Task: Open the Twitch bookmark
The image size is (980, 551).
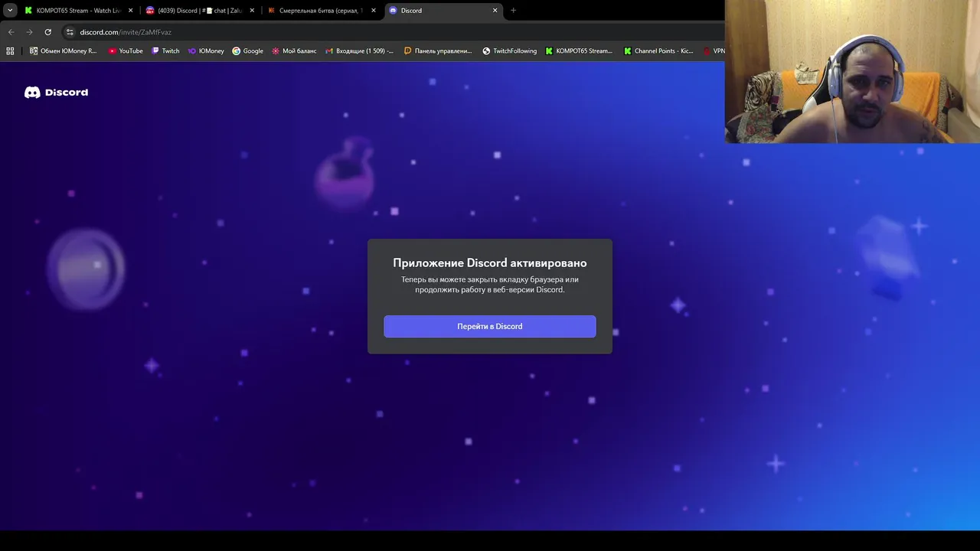Action: (165, 51)
